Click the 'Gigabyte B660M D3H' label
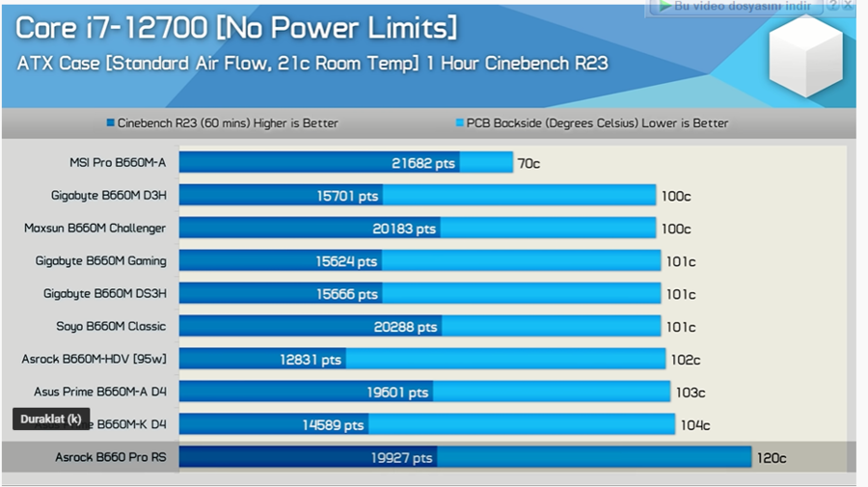The image size is (868, 487). coord(108,196)
